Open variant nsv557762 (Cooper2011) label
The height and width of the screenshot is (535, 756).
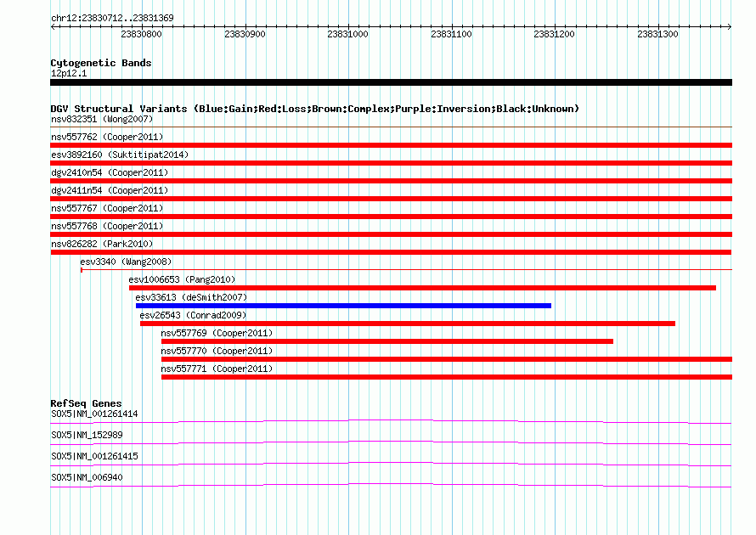coord(107,137)
